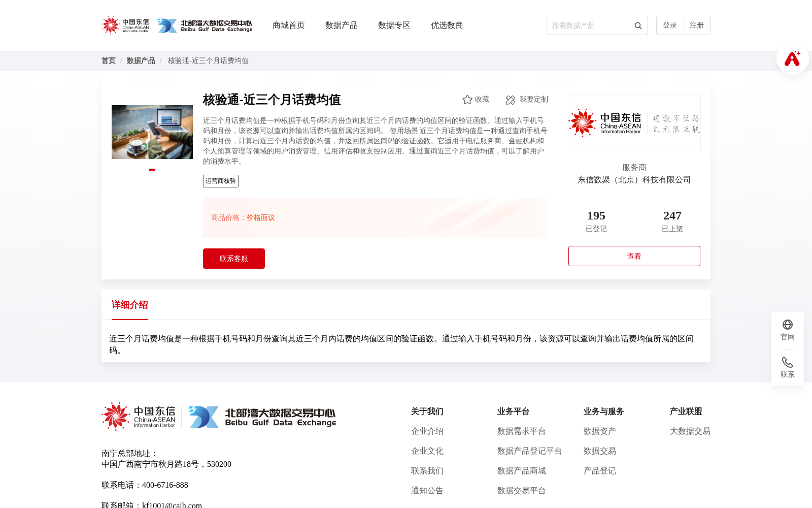
Task: Open footer link 数据资产
Action: coord(600,431)
